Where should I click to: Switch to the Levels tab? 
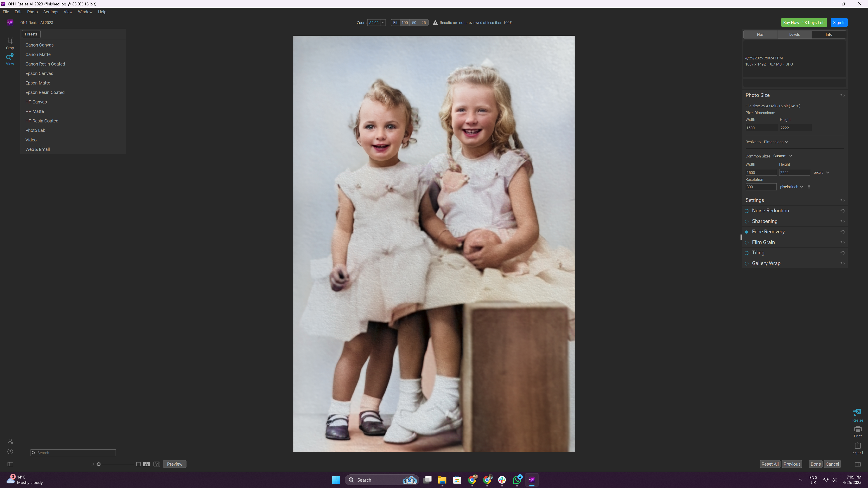tap(794, 34)
